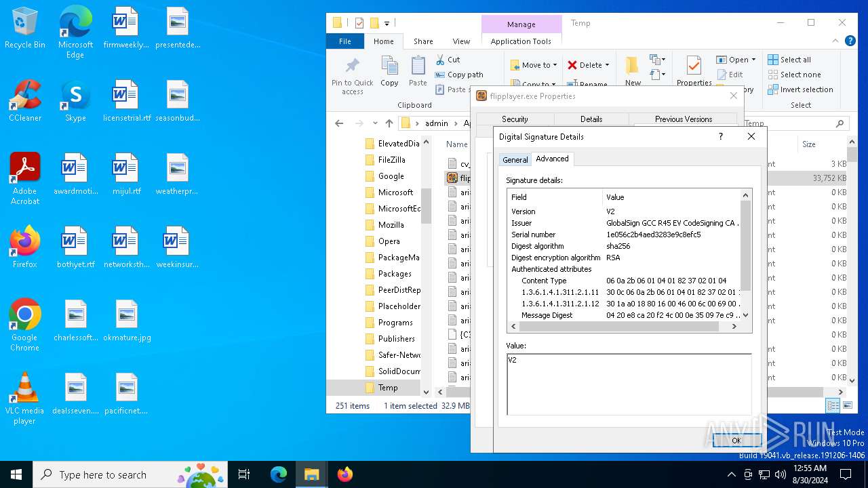Select the pacificnet image file on desktop
868x488 pixels.
(x=126, y=394)
